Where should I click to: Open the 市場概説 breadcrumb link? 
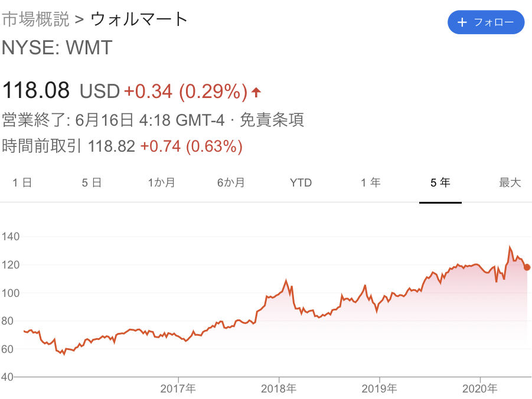[x=35, y=19]
